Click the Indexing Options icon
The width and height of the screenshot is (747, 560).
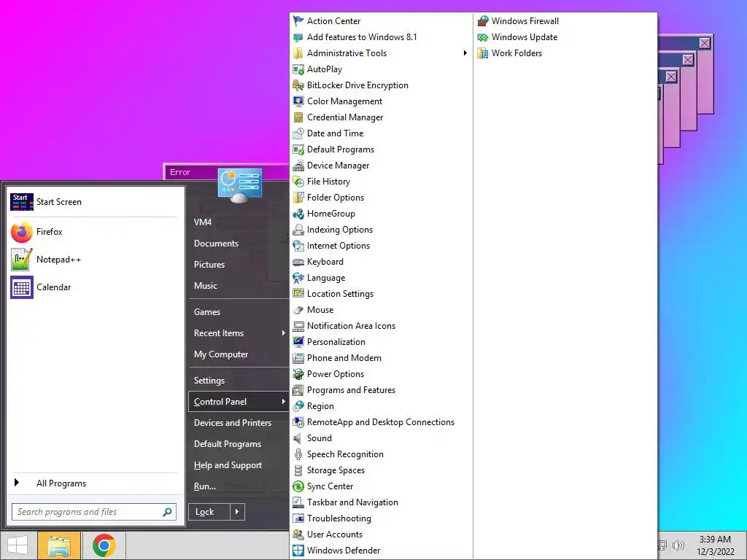298,230
